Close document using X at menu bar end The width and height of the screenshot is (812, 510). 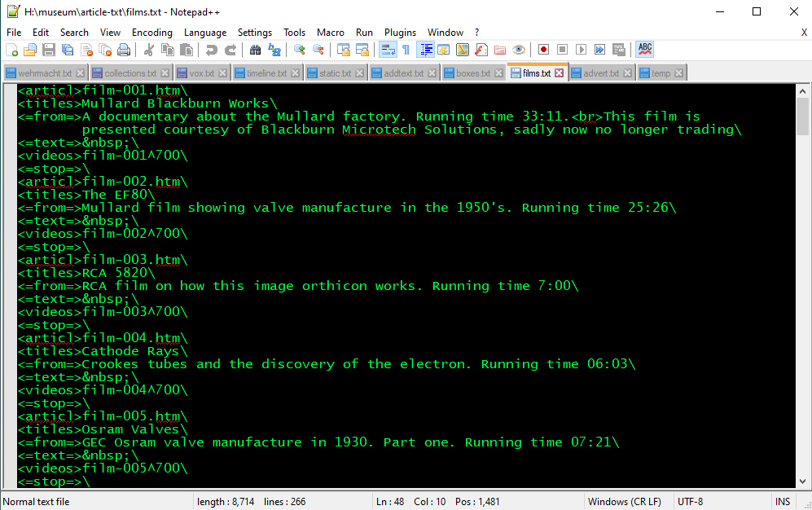[804, 33]
